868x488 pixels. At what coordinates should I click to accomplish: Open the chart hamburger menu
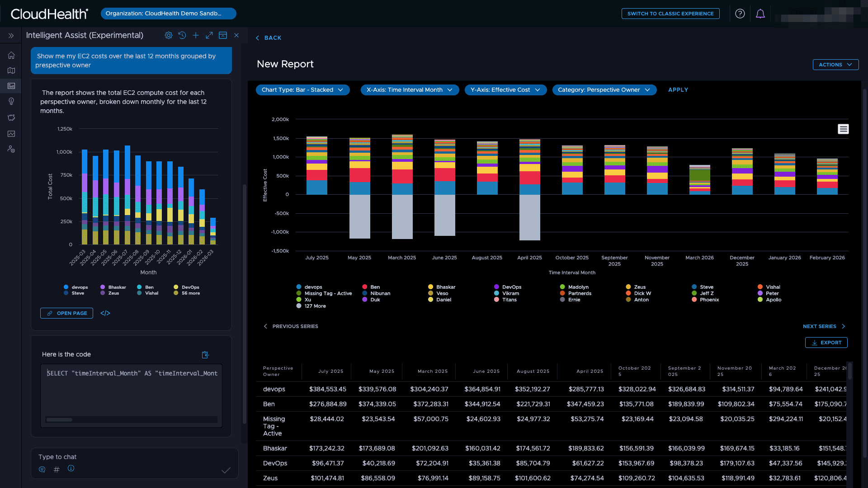coord(843,129)
